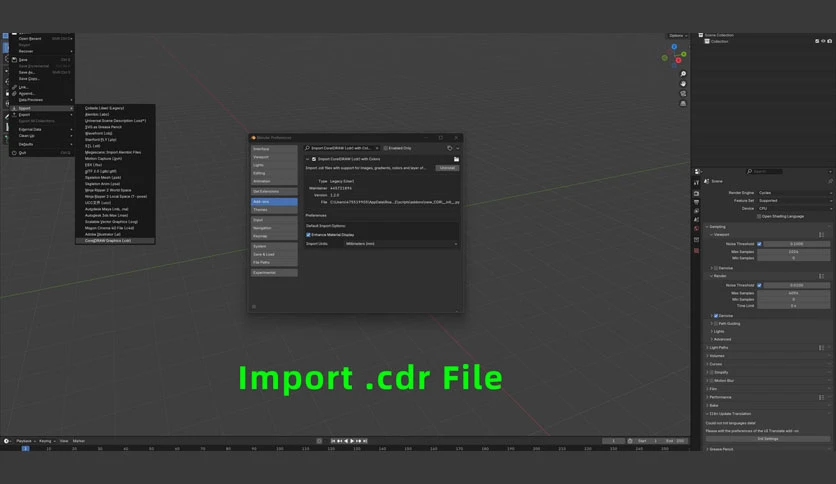Open the Import Units dropdown
This screenshot has height=484, width=836.
(x=401, y=244)
